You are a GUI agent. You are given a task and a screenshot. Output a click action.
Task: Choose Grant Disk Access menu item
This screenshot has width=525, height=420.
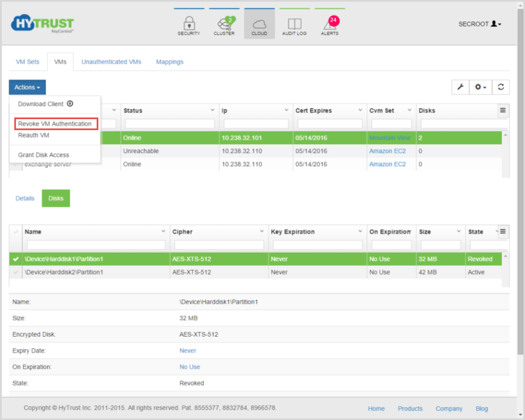[x=44, y=155]
